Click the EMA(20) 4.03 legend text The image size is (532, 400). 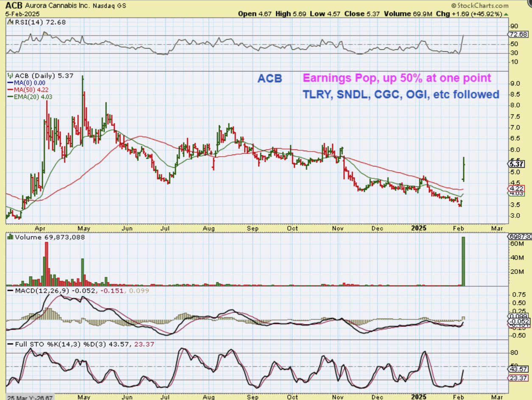pyautogui.click(x=33, y=97)
